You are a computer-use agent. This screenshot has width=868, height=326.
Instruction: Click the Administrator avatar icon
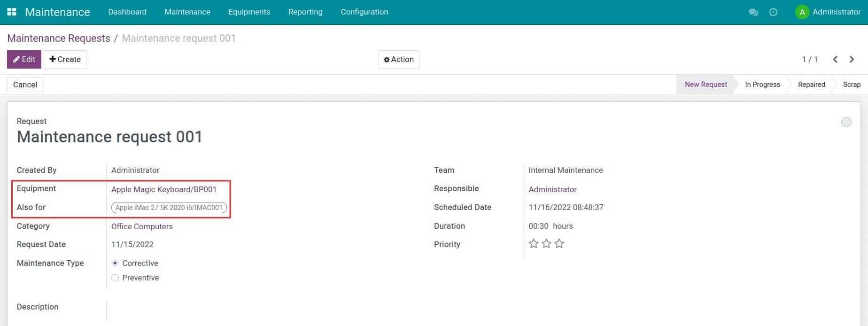pos(802,12)
